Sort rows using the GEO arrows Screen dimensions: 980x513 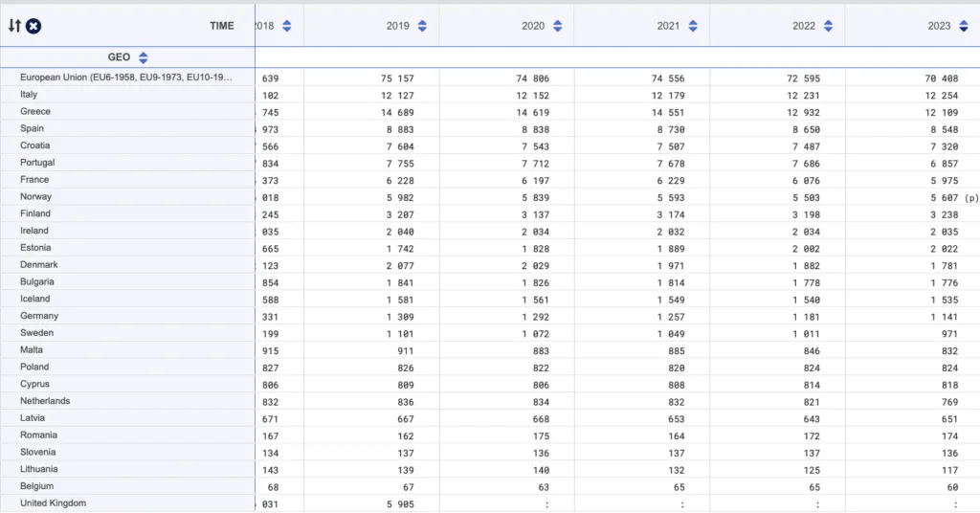(x=144, y=57)
